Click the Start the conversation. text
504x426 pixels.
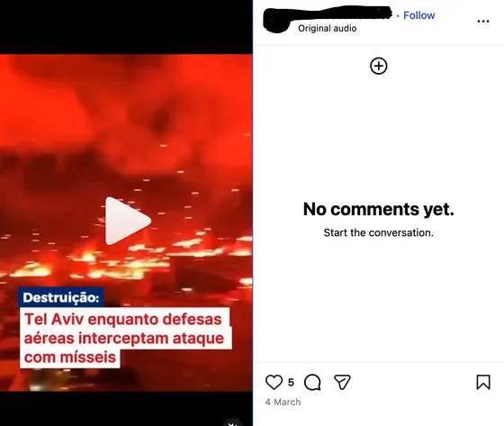(x=378, y=232)
